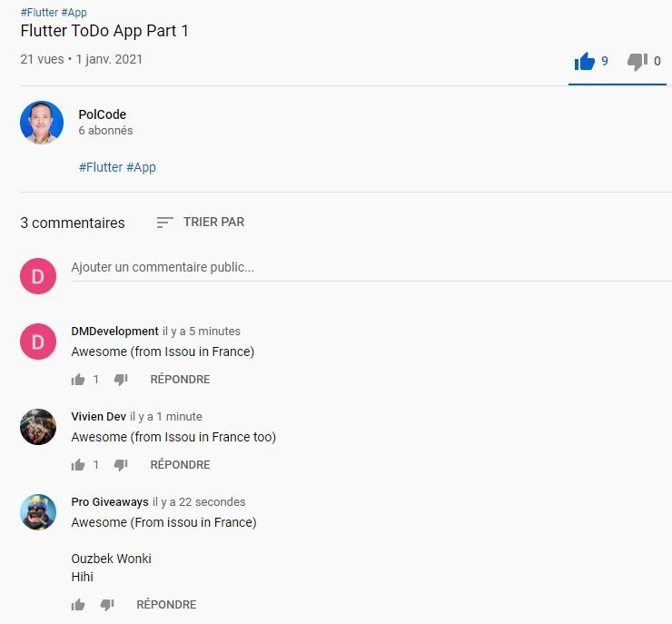Click the '3 commentaires' heading
Screen dimensions: 672x624
tap(73, 223)
